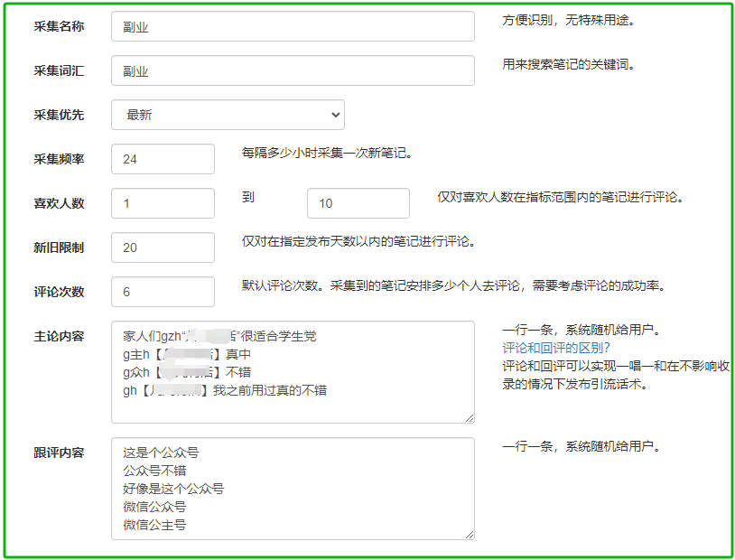Viewport: 735px width, 560px height.
Task: Click the 采集频率 field with value 24
Action: pyautogui.click(x=163, y=159)
